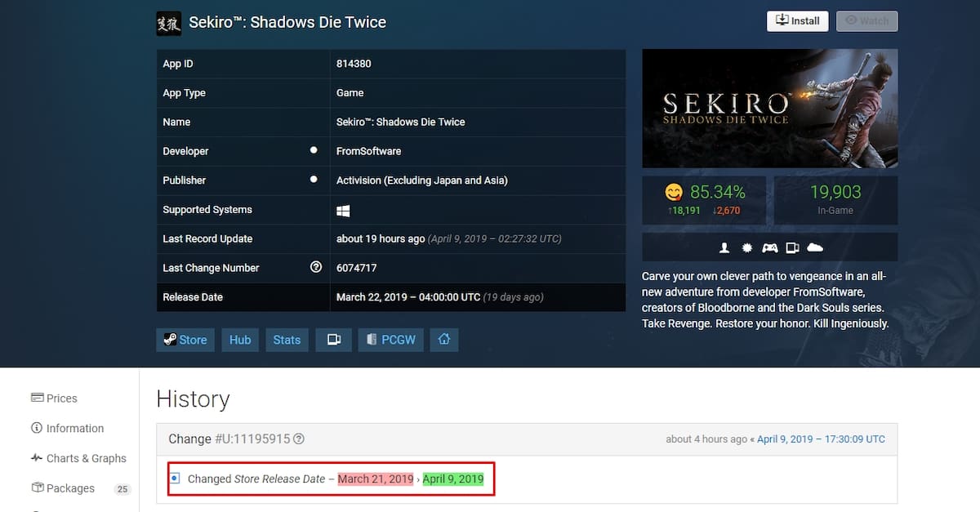This screenshot has height=512, width=980.
Task: Click the Name row value text
Action: pyautogui.click(x=400, y=122)
